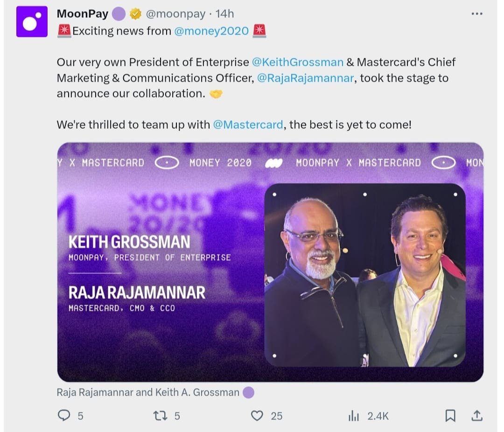This screenshot has width=504, height=432.
Task: Open the @money2020 mention link
Action: 210,31
